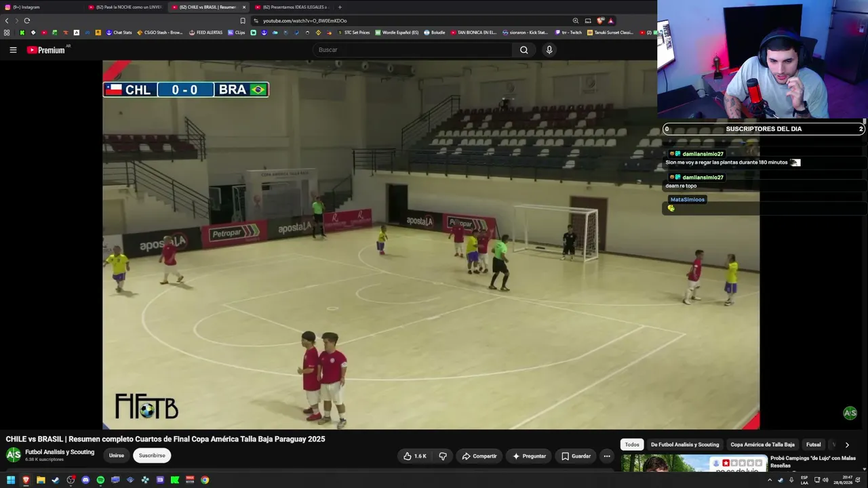Close the CHILE vs BRASIL tab
This screenshot has height=488, width=868.
coord(244,7)
